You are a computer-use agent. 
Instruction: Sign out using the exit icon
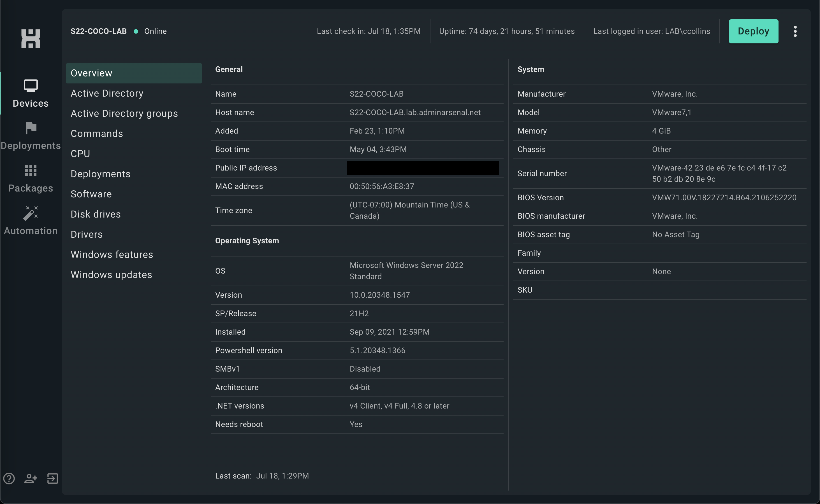(x=52, y=478)
